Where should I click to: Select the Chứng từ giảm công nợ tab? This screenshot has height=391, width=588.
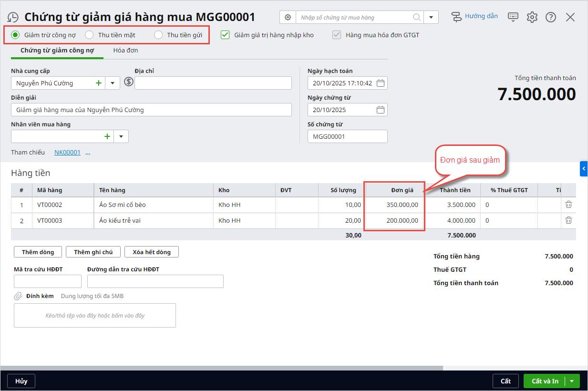coord(57,50)
